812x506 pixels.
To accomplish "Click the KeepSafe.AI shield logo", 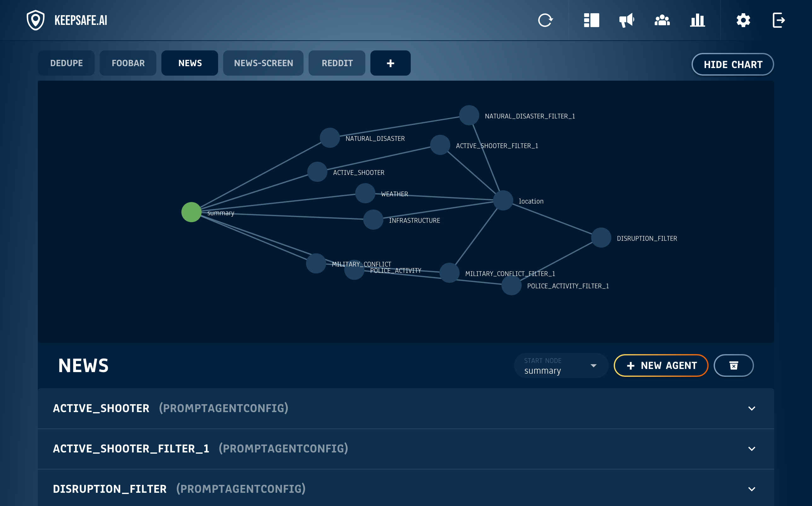I will (x=36, y=20).
